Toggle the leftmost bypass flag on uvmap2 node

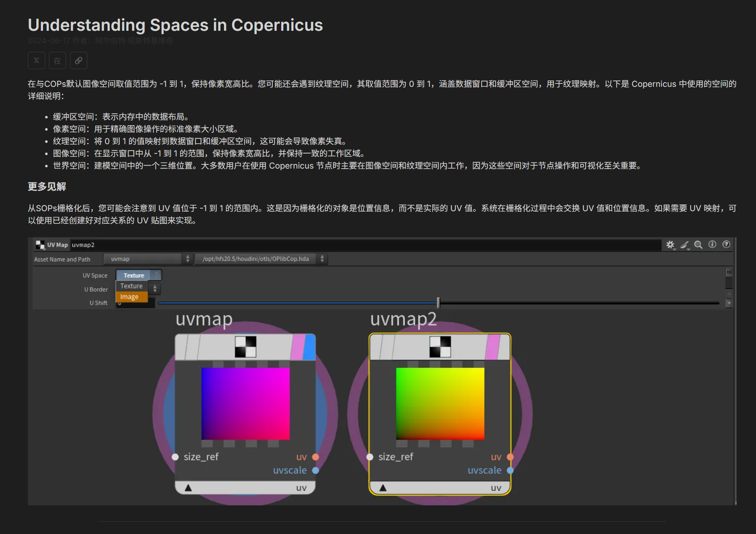point(376,347)
